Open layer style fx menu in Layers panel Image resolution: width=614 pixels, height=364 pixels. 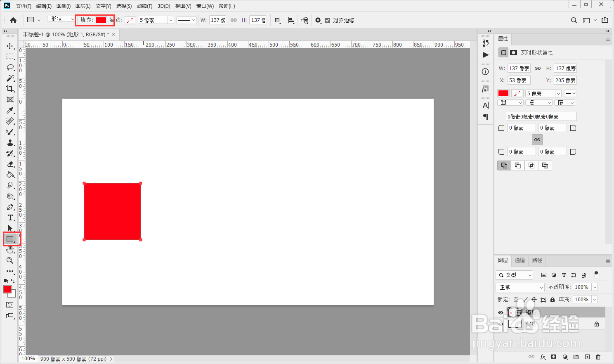click(x=543, y=357)
